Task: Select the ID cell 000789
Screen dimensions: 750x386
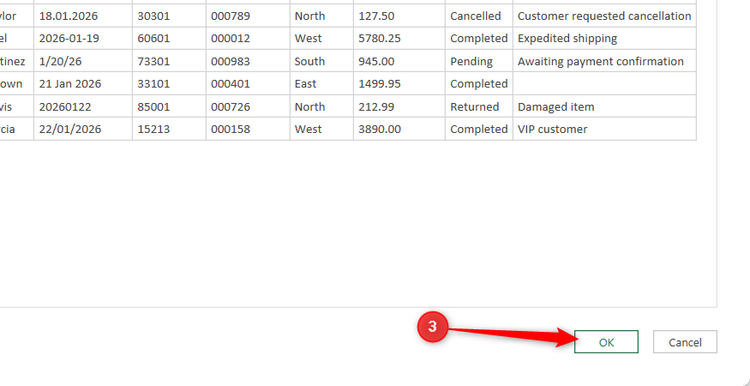Action: [x=248, y=16]
